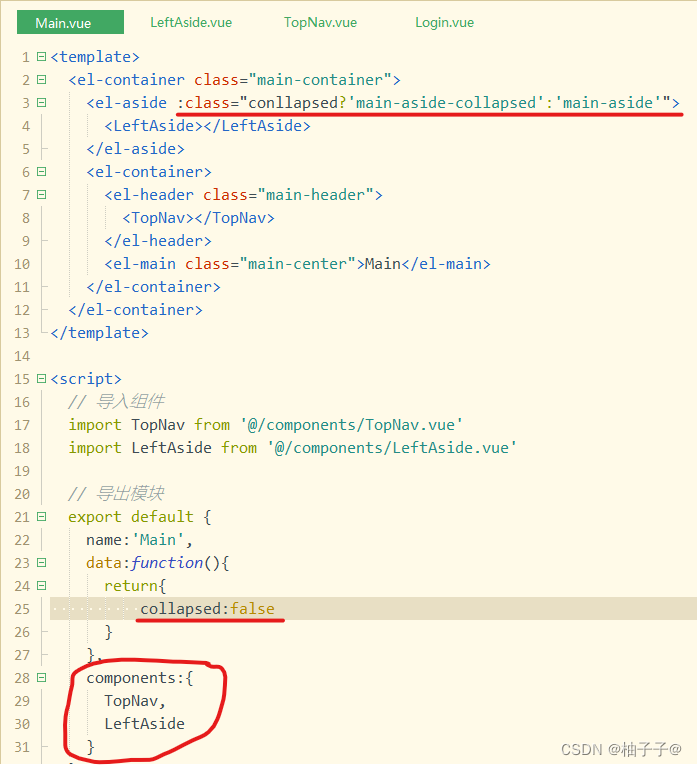Click 'TopNav,' in the components object

pyautogui.click(x=135, y=701)
